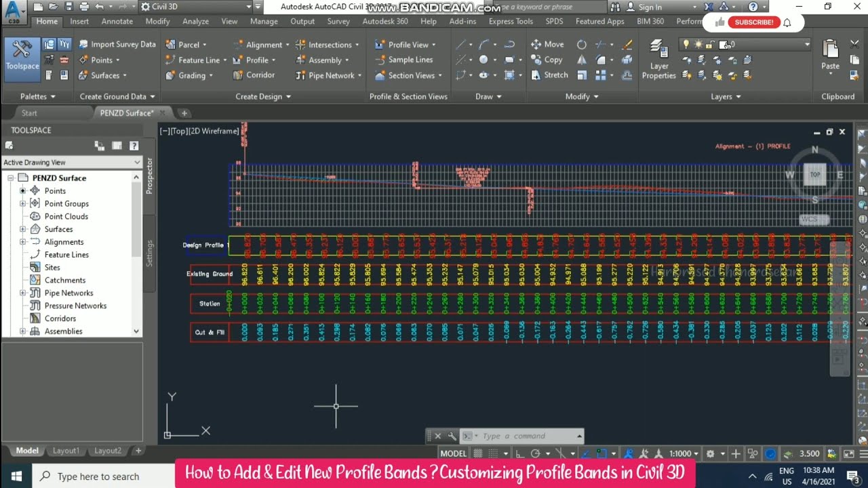Click the Undo arrow in quick access toolbar
Screen dimensions: 868x488
coord(100,7)
